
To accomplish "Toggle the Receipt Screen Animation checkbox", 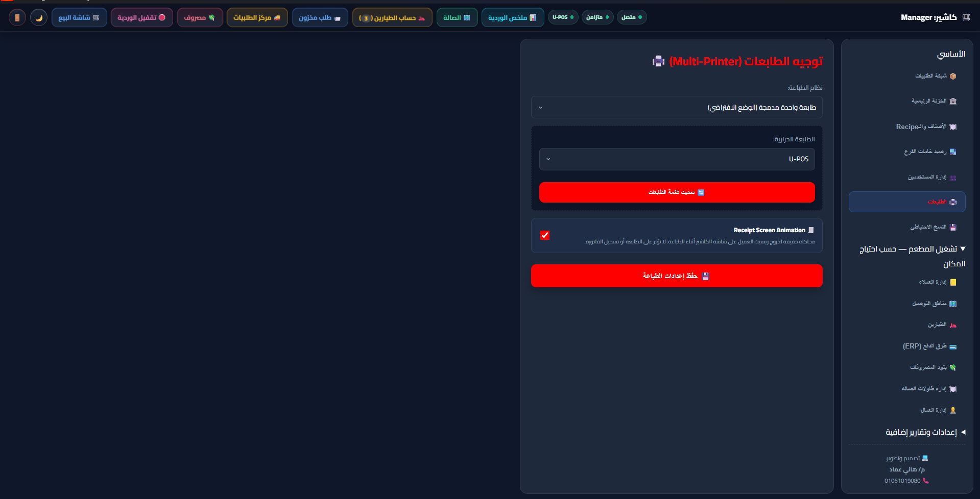I will pyautogui.click(x=545, y=235).
